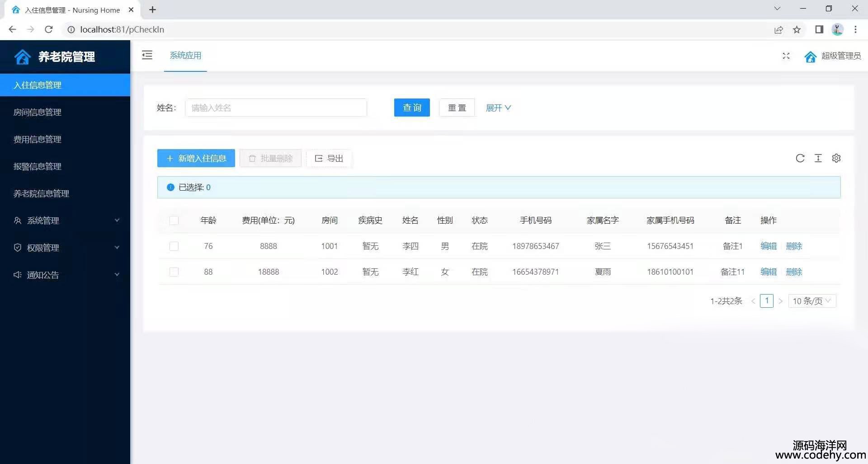Click the 查询 search button
This screenshot has width=868, height=464.
[412, 108]
